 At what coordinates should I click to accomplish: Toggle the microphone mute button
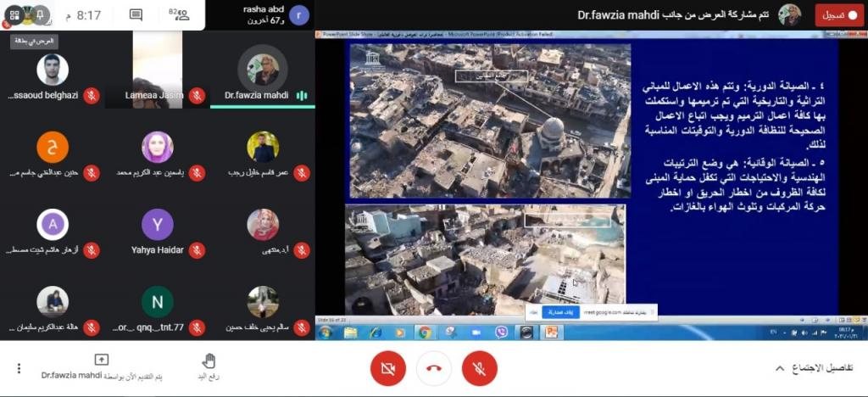coord(479,368)
